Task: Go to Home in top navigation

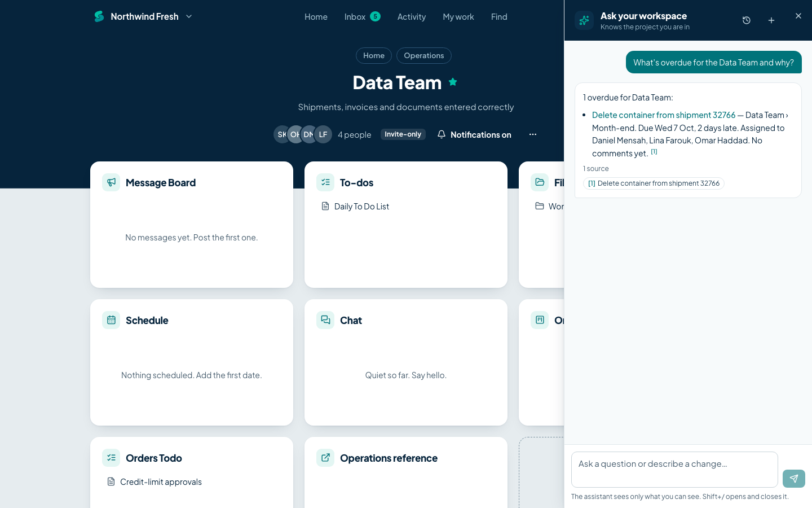Action: pyautogui.click(x=316, y=17)
